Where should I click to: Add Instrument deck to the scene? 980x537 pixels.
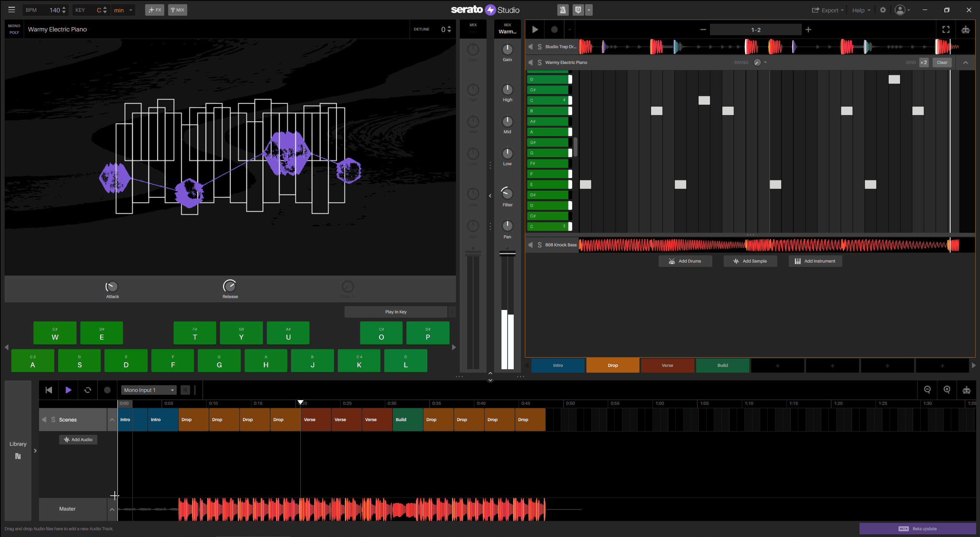point(815,261)
